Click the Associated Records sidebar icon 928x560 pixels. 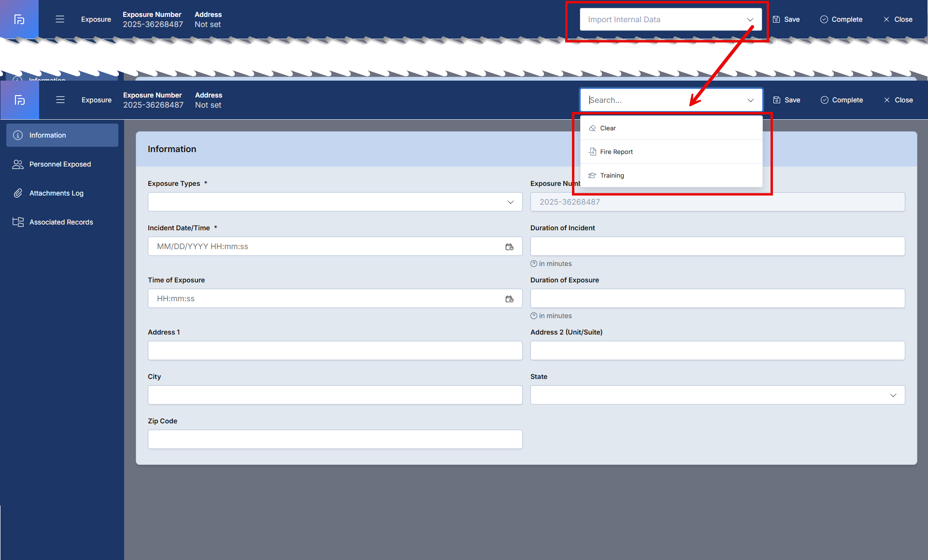click(18, 222)
